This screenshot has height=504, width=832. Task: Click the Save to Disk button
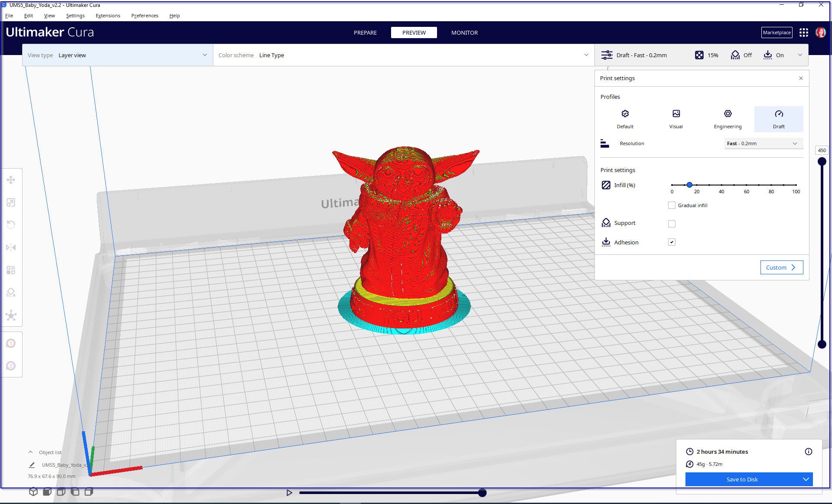[x=742, y=479]
